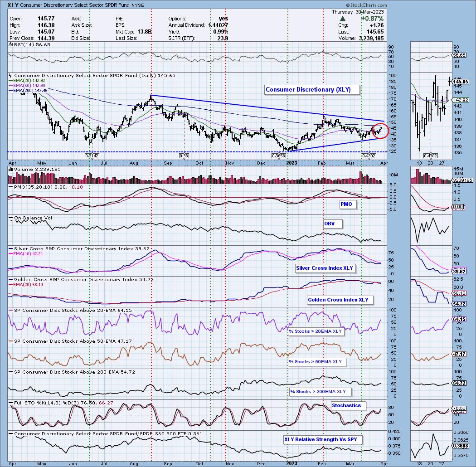Click the '% Stocks > 50EMA XLY' label

click(316, 362)
